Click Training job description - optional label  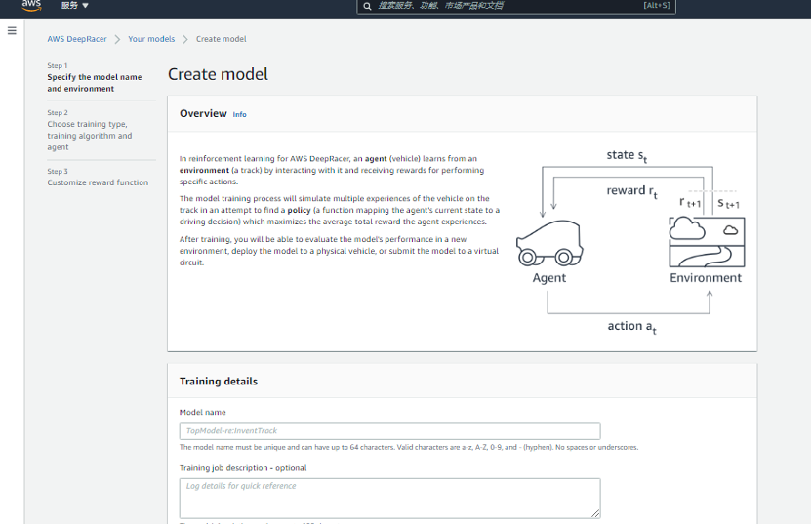point(243,468)
